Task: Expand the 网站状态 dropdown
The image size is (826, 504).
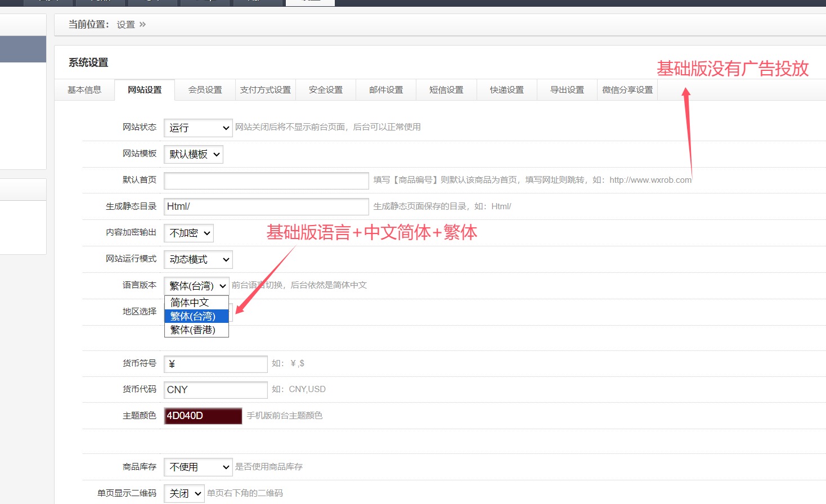Action: (198, 128)
